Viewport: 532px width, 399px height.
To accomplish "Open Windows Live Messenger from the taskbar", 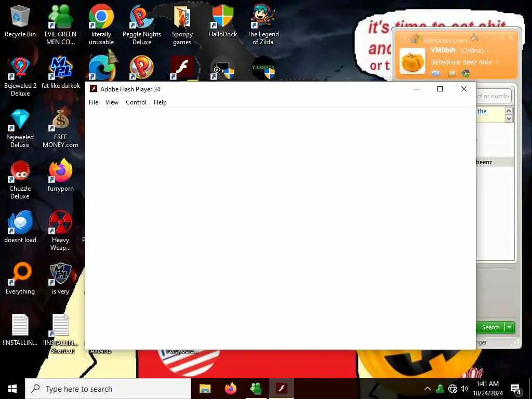I will click(x=256, y=389).
